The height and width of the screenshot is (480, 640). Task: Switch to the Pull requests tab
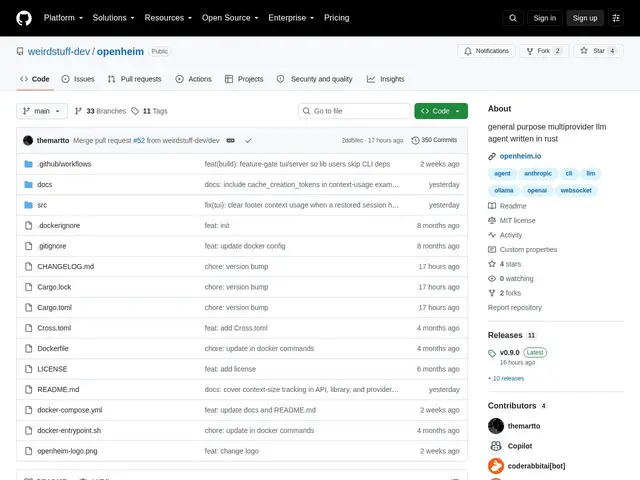click(x=135, y=79)
